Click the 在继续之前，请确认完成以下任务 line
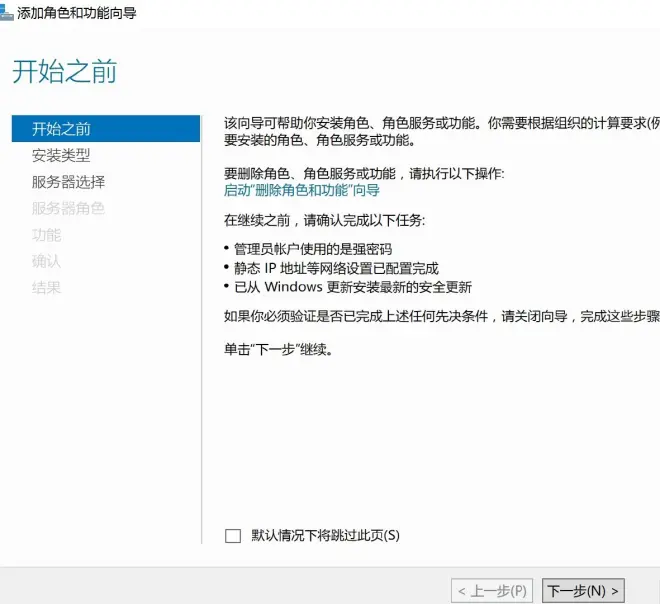This screenshot has width=660, height=604. [325, 220]
